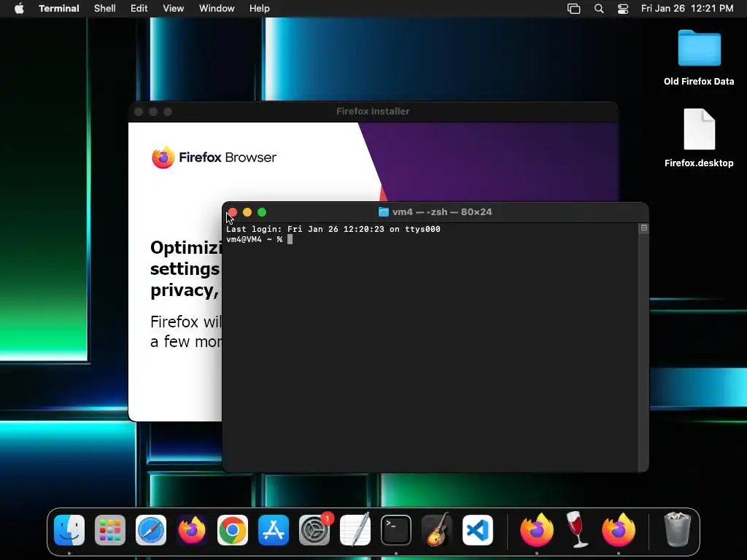The image size is (747, 560).
Task: Open the Apple menu
Action: pos(19,9)
